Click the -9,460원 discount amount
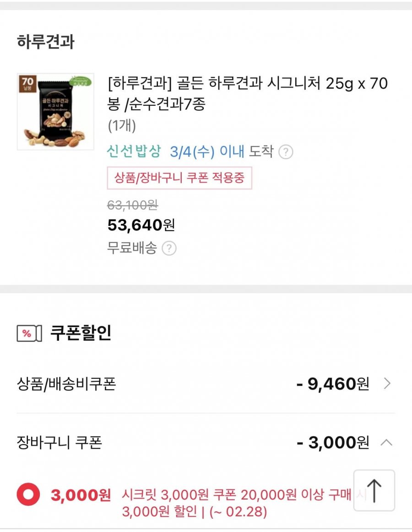 (332, 384)
